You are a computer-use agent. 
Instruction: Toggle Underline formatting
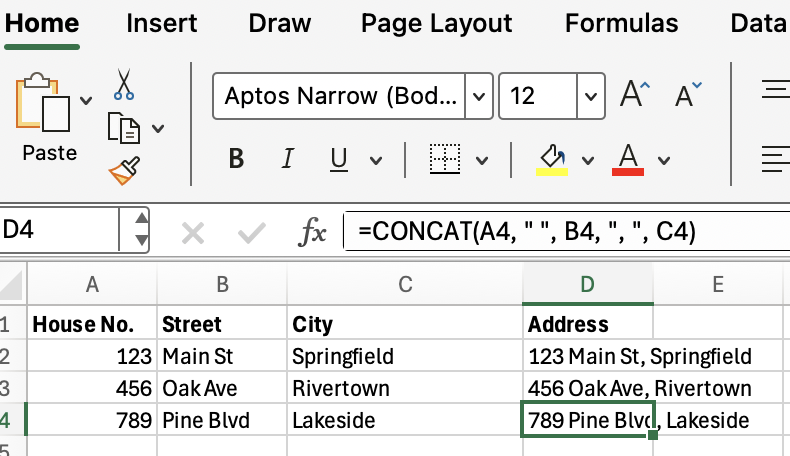pos(339,159)
